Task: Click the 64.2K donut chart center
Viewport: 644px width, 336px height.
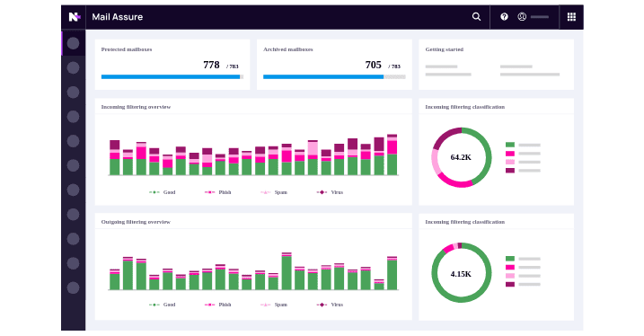Action: pyautogui.click(x=462, y=157)
